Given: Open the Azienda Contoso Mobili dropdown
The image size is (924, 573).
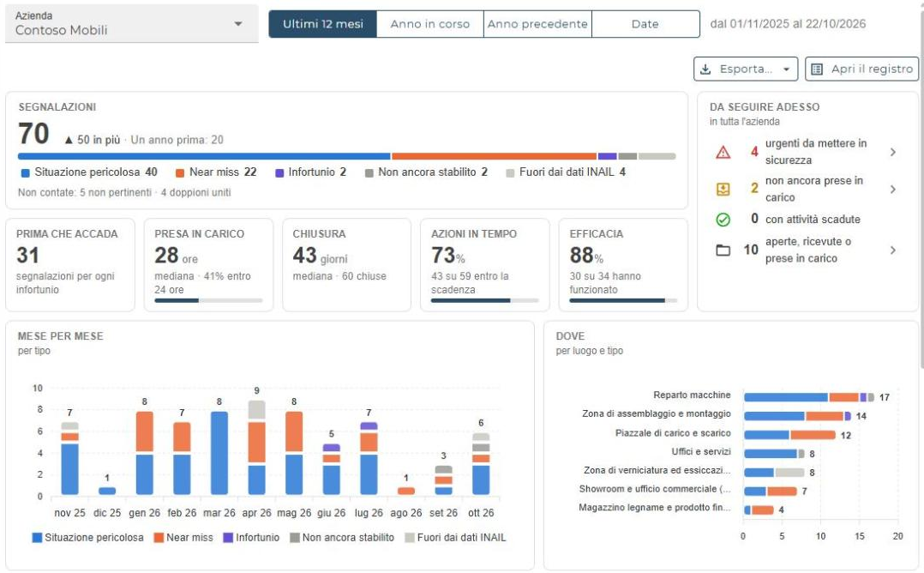Looking at the screenshot, I should [x=131, y=23].
